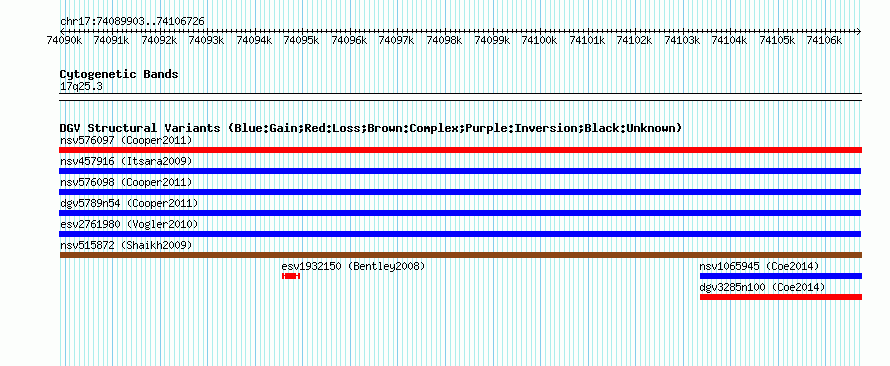Click the 74090k ruler tick label

(x=64, y=40)
